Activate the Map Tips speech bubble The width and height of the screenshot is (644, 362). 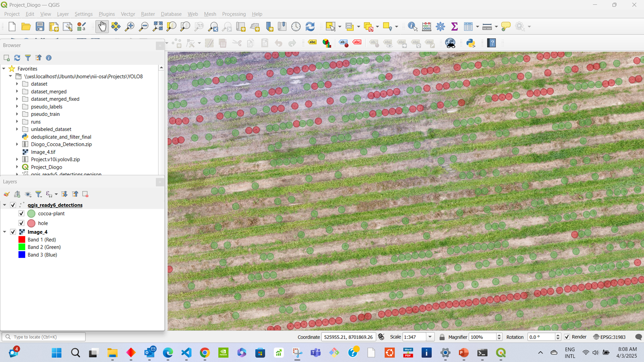click(x=506, y=26)
